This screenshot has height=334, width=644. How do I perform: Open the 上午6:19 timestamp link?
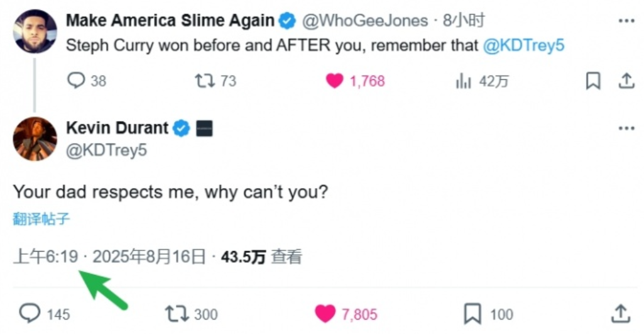click(x=45, y=257)
